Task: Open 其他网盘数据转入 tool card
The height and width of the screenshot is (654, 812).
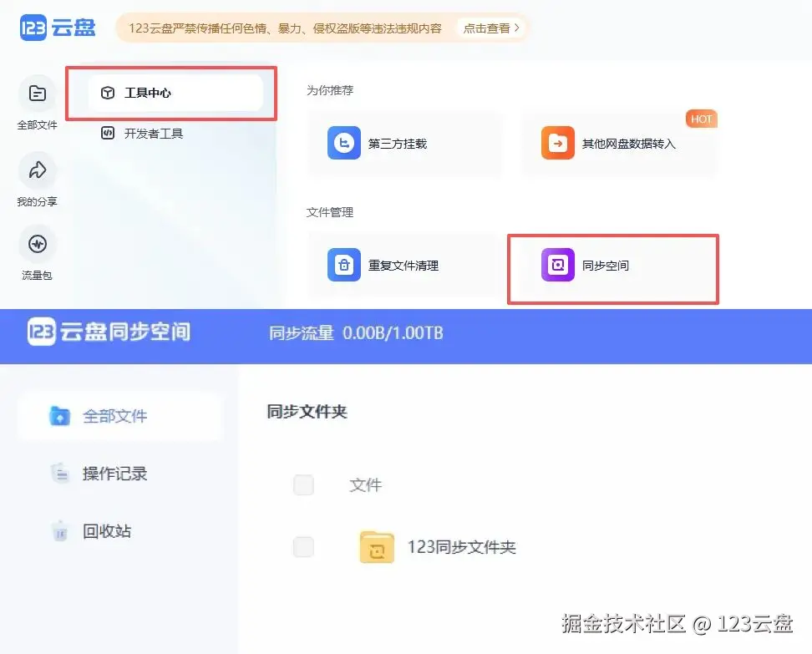Action: click(x=619, y=144)
